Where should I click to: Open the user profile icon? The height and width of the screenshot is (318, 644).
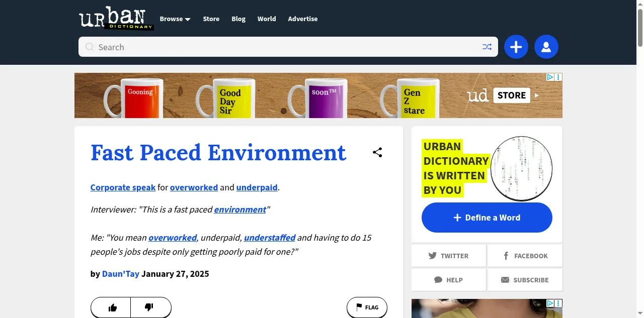[546, 47]
